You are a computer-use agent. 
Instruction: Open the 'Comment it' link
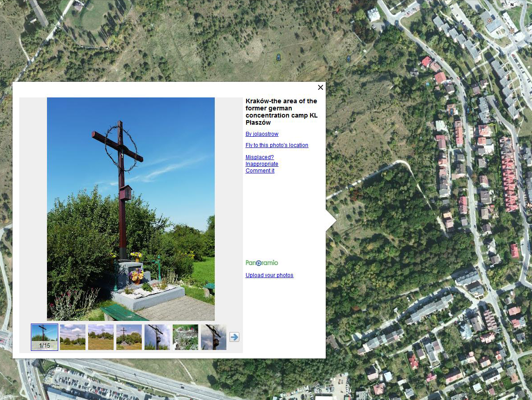point(260,171)
